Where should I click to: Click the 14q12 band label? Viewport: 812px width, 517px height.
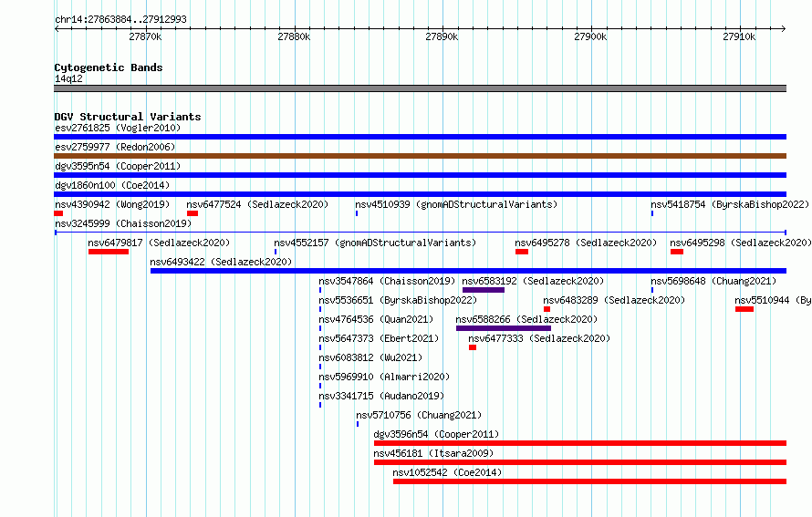coord(68,78)
